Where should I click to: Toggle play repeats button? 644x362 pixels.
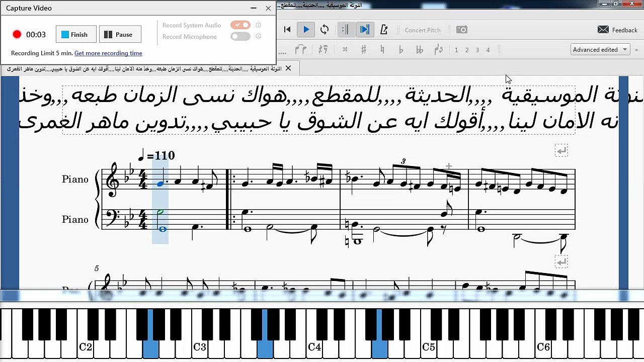click(345, 30)
